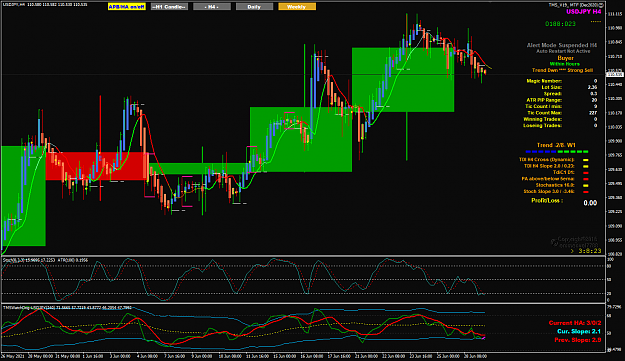Click the USDJPY H4 magenta label
The image size is (625, 361).
click(x=584, y=12)
